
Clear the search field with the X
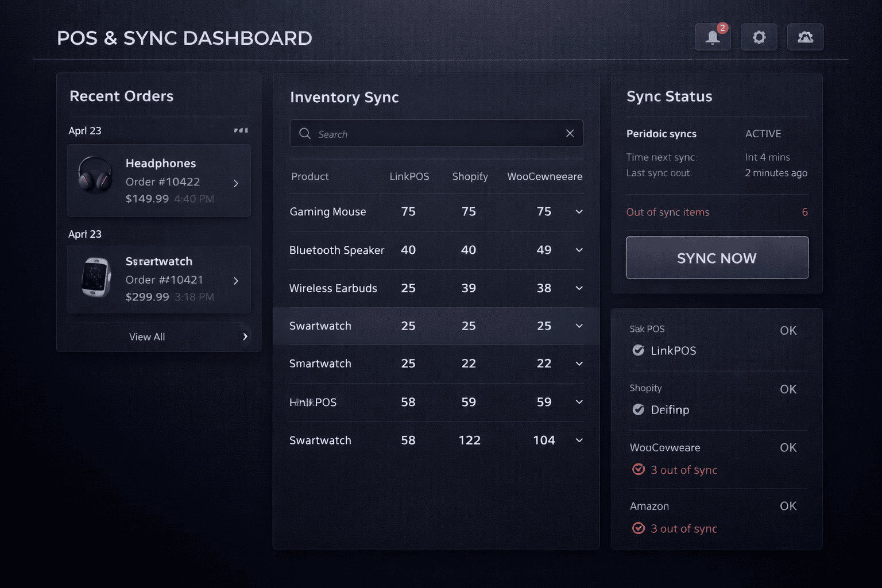point(570,133)
